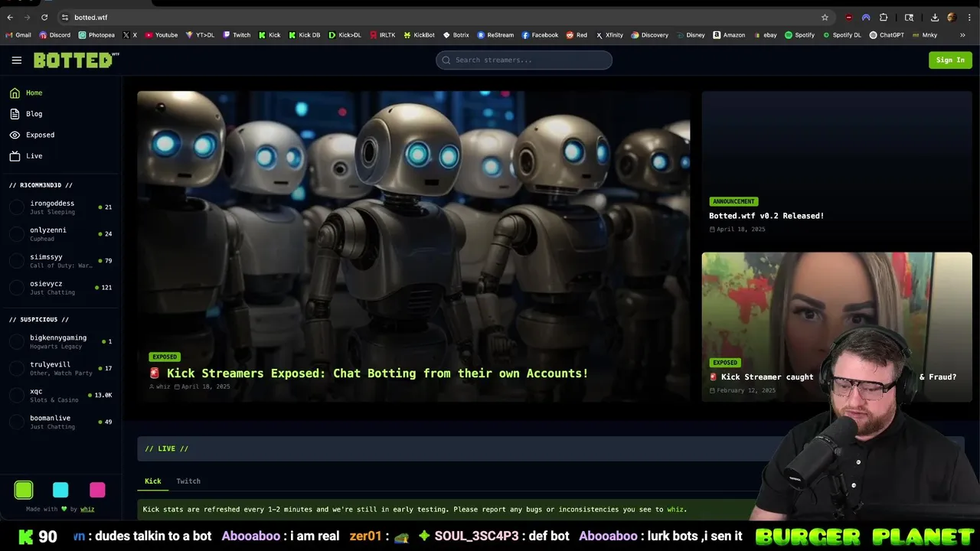Select the pink theme color swatch
Screen dimensions: 980x551
click(x=97, y=490)
